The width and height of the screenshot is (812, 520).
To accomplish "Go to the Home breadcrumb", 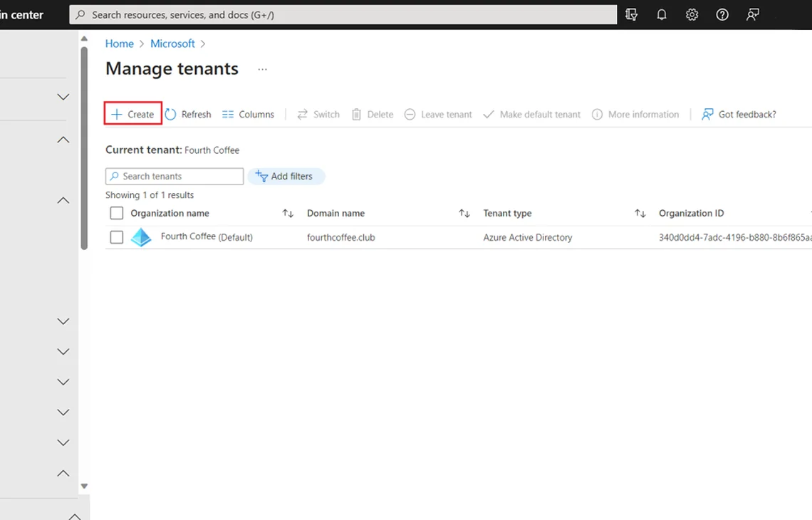I will [x=119, y=43].
